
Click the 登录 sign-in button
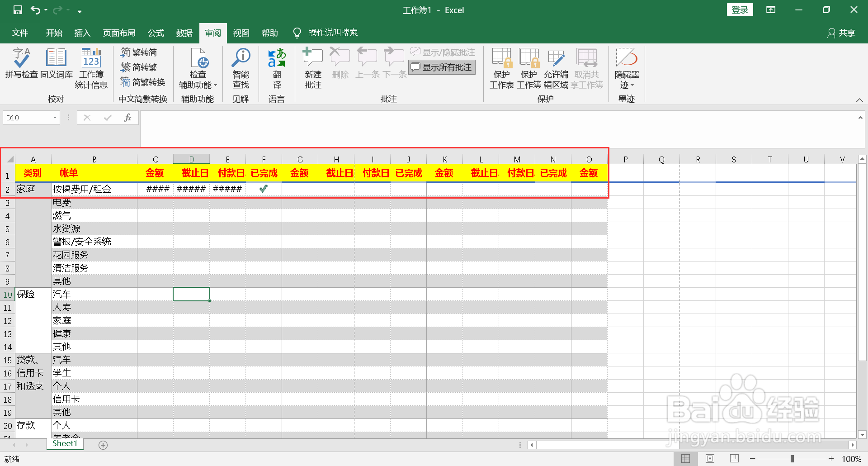click(740, 9)
